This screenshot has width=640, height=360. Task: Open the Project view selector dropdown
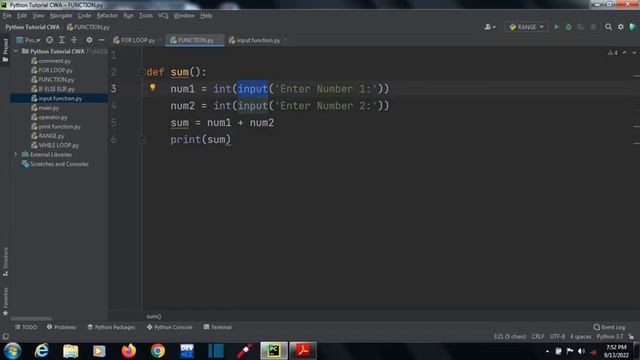click(x=28, y=40)
